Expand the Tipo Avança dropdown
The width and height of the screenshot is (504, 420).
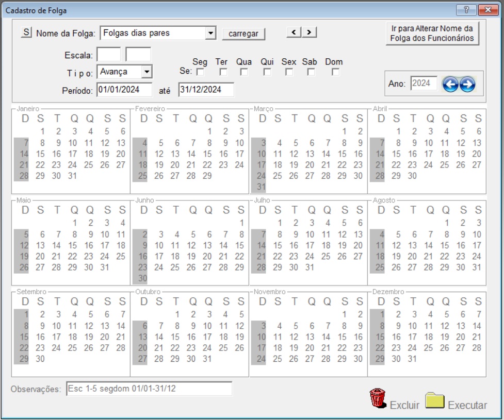tap(147, 72)
